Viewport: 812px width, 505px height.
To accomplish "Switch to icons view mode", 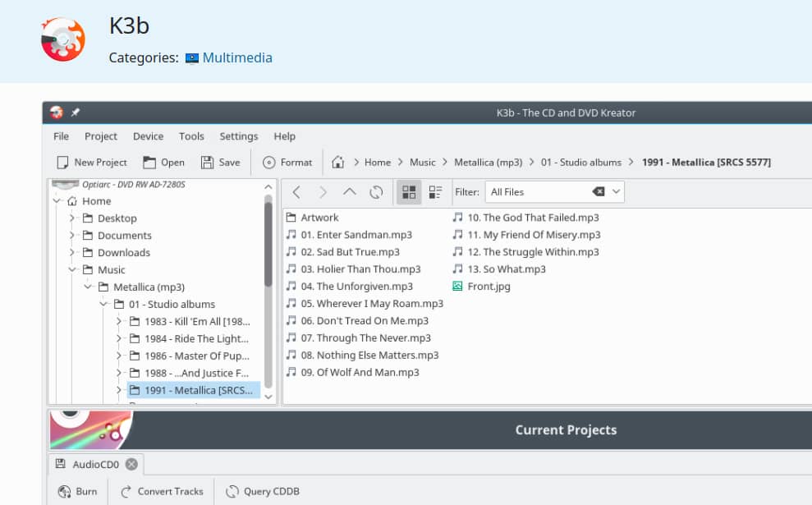I will coord(409,192).
